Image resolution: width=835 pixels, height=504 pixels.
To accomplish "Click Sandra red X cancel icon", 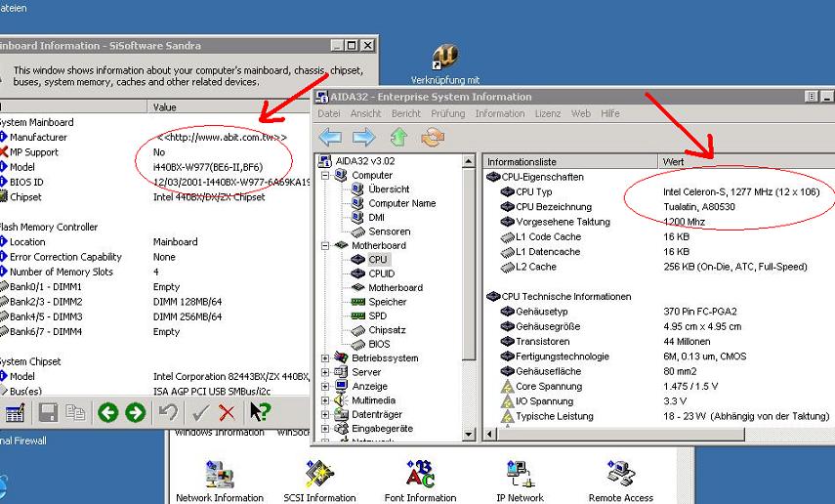I will tap(227, 412).
